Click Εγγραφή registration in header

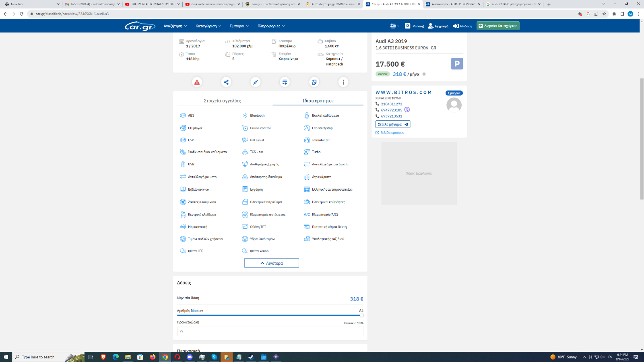tap(438, 26)
